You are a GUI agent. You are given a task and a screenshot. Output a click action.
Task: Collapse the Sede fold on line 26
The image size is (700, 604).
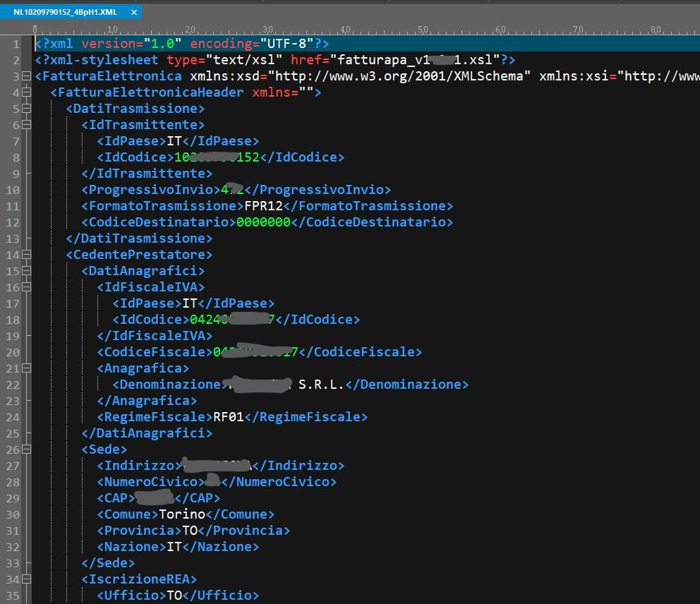point(27,449)
